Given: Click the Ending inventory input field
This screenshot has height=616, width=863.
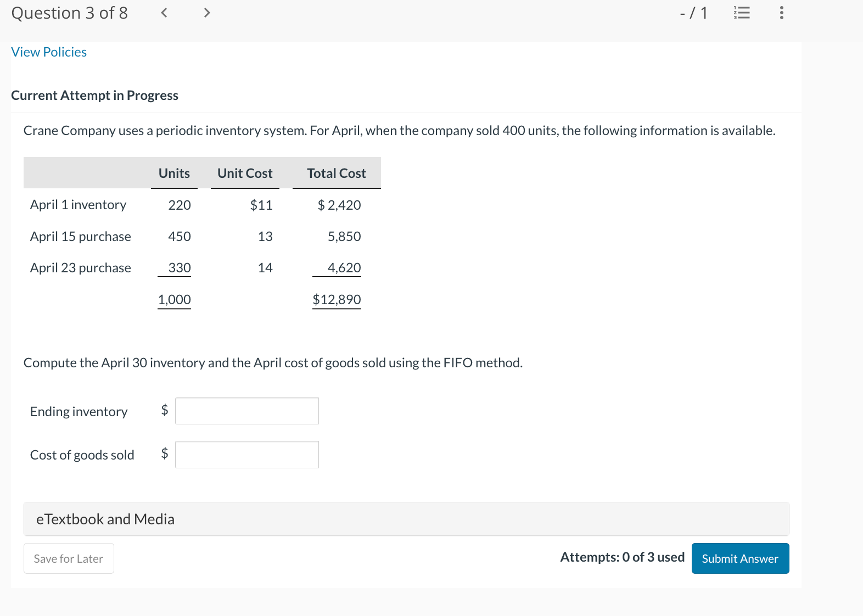Looking at the screenshot, I should click(x=247, y=411).
